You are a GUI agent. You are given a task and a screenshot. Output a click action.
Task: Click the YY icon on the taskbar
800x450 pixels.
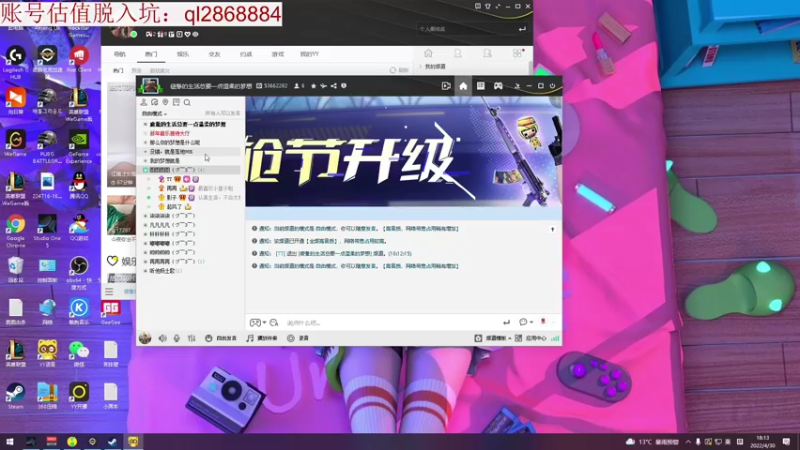click(x=133, y=442)
